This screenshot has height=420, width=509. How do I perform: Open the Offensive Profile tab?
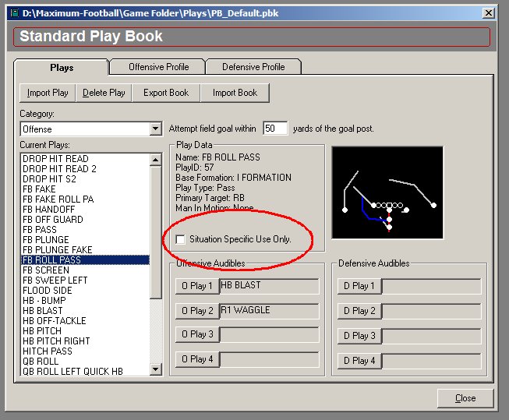point(158,67)
